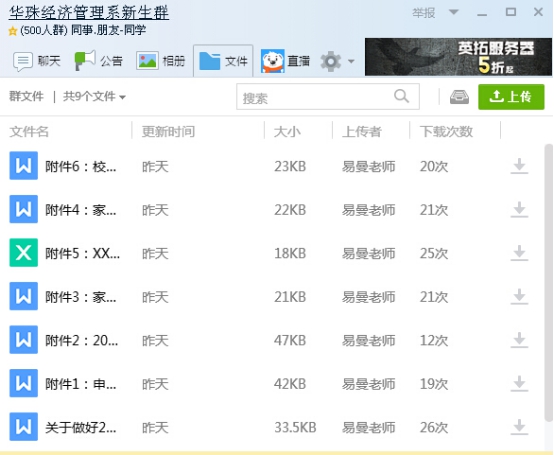Screen dimensions: 554x455
Task: Click the Word icon of 附件3
Action: [x=24, y=296]
